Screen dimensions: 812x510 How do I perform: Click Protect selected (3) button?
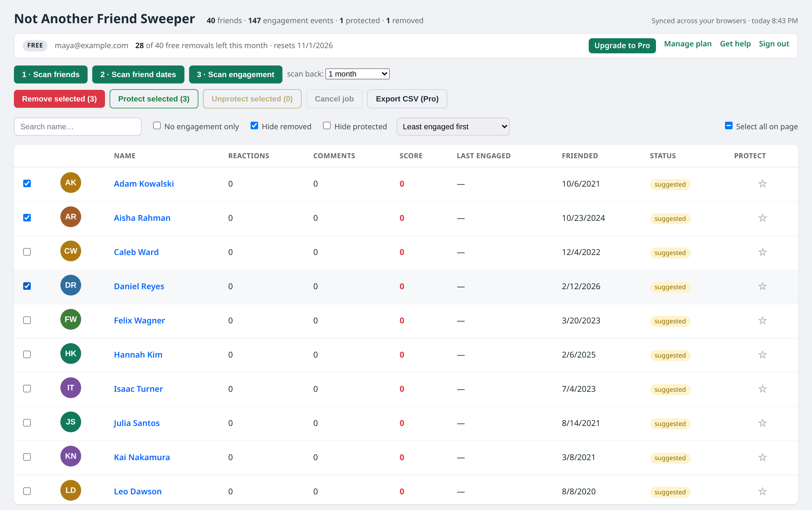pyautogui.click(x=154, y=99)
